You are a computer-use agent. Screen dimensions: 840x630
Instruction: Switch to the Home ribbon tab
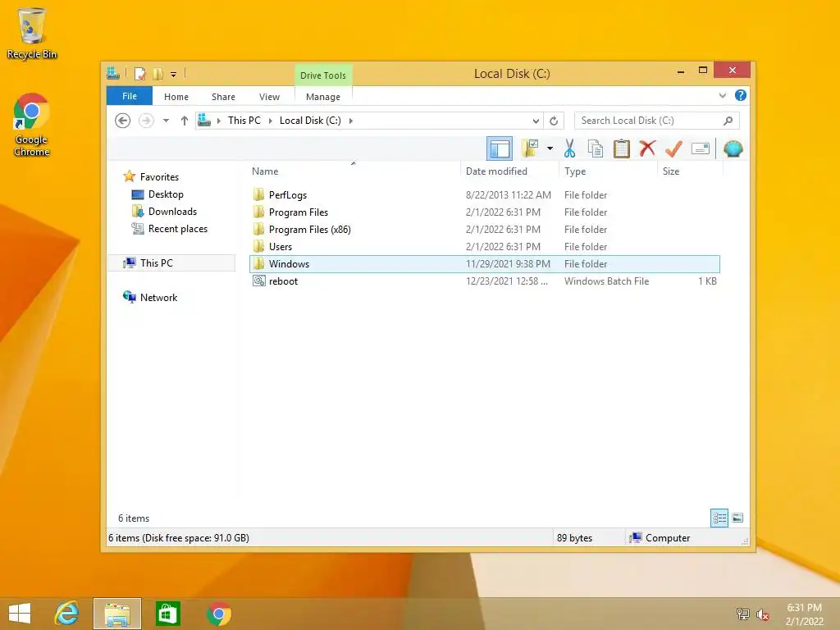[x=176, y=97]
